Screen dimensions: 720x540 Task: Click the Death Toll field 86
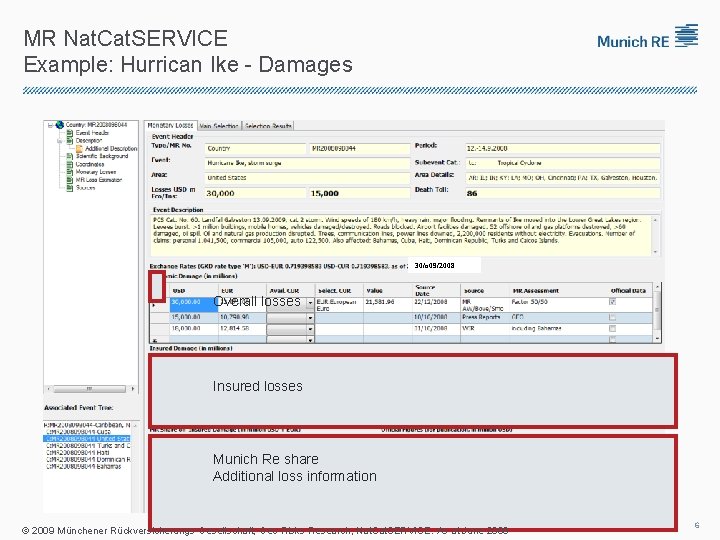[x=563, y=193]
